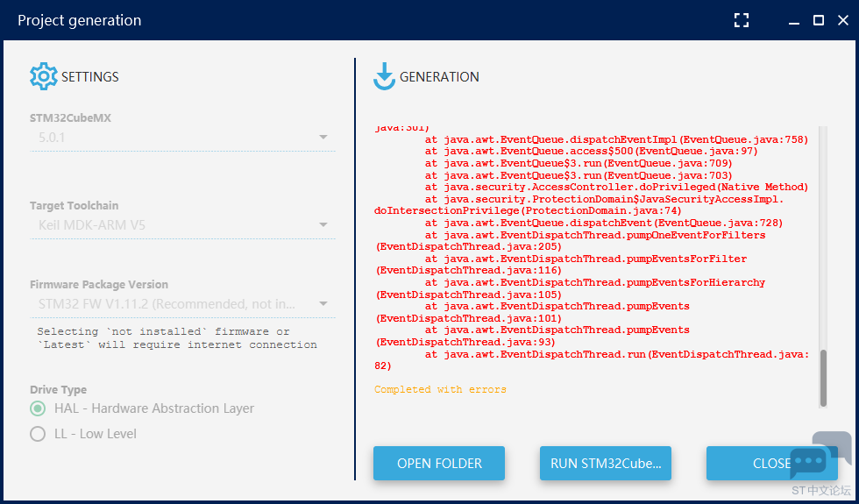
Task: Open the STM32CubeMX version 5.0.1 dropdown
Action: pyautogui.click(x=182, y=138)
